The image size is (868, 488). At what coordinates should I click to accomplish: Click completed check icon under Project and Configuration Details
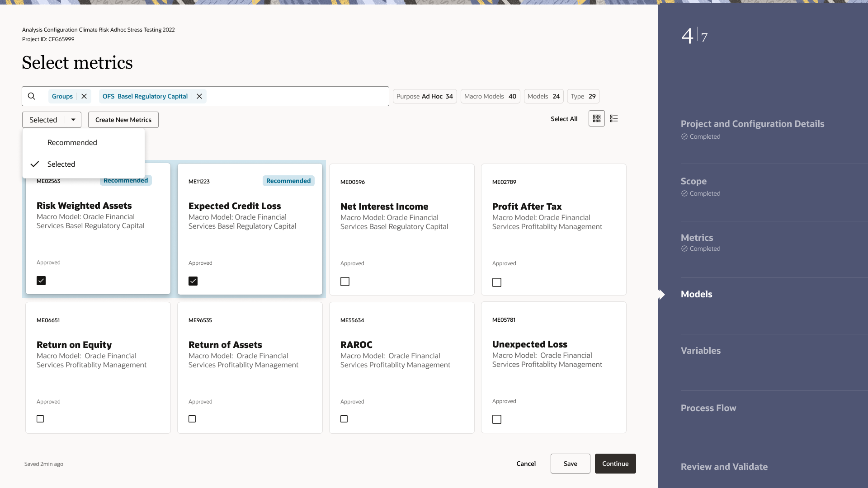pyautogui.click(x=684, y=136)
